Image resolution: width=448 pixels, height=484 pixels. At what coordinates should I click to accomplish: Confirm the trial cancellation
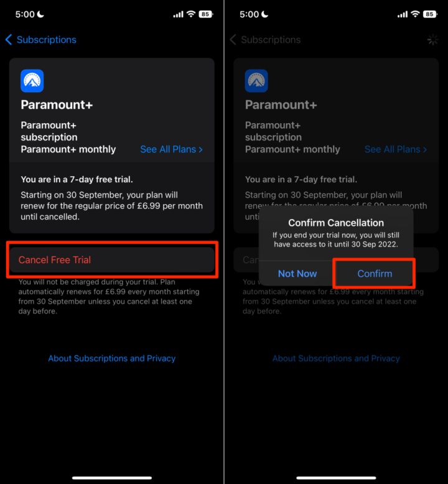[375, 274]
